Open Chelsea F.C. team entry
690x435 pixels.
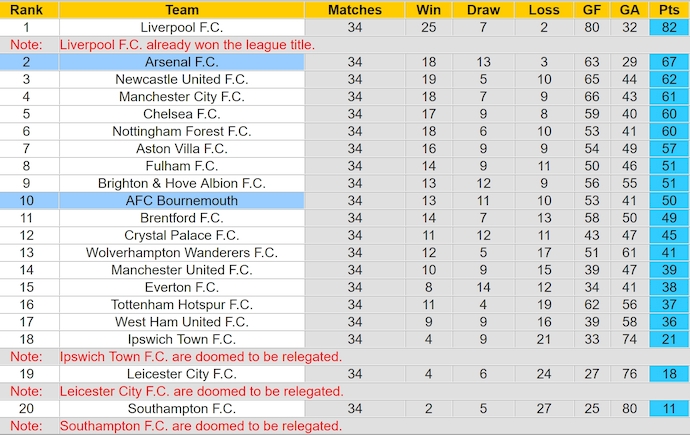182,114
